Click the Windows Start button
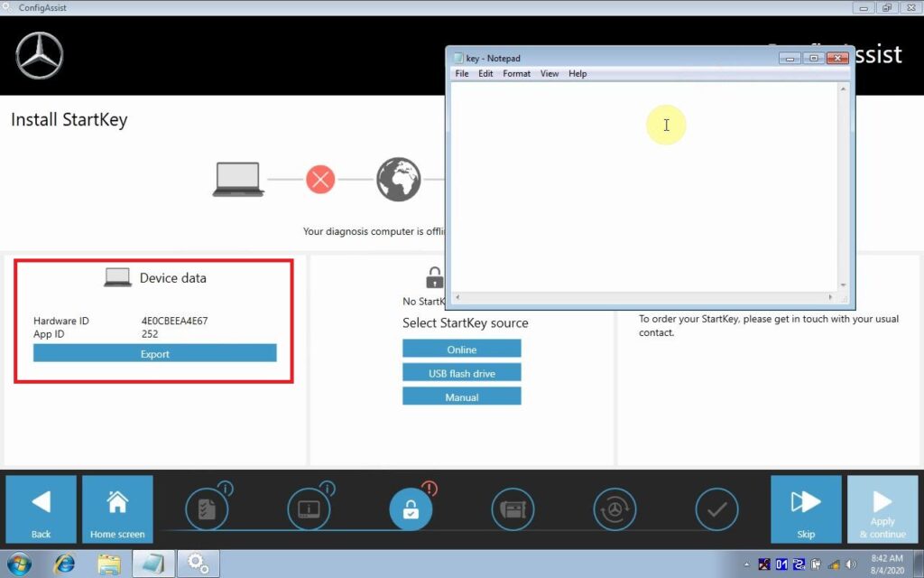This screenshot has width=924, height=578. pyautogui.click(x=18, y=564)
